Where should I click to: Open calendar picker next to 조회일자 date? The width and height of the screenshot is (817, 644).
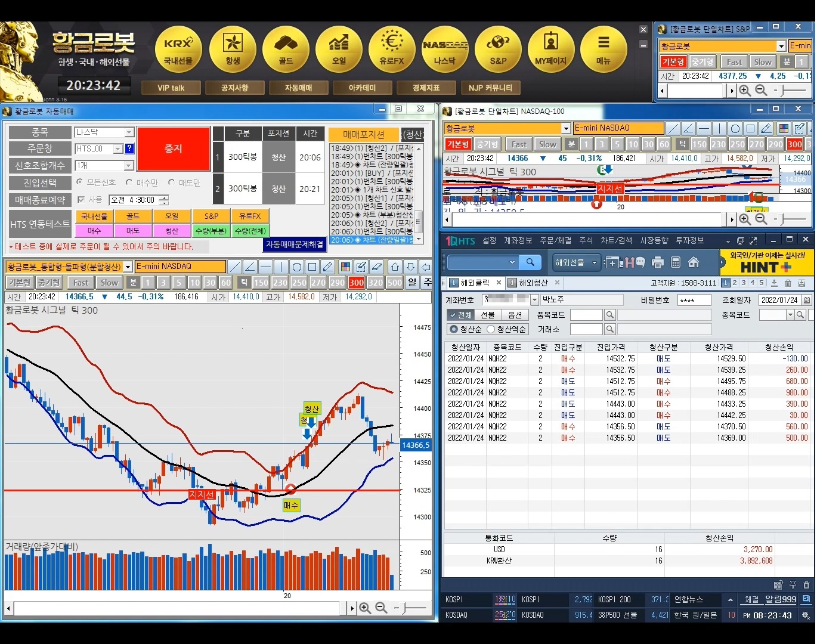click(807, 300)
